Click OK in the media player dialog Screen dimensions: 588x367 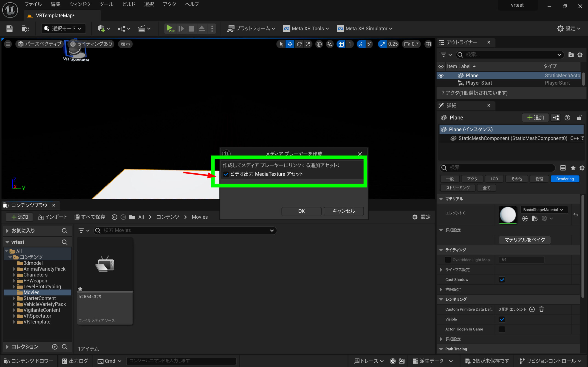coord(301,211)
